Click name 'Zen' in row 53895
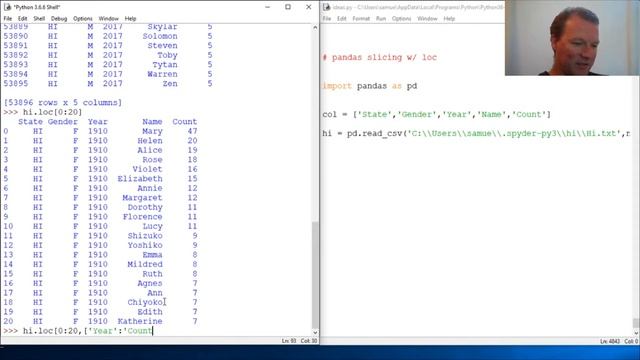 pos(170,84)
